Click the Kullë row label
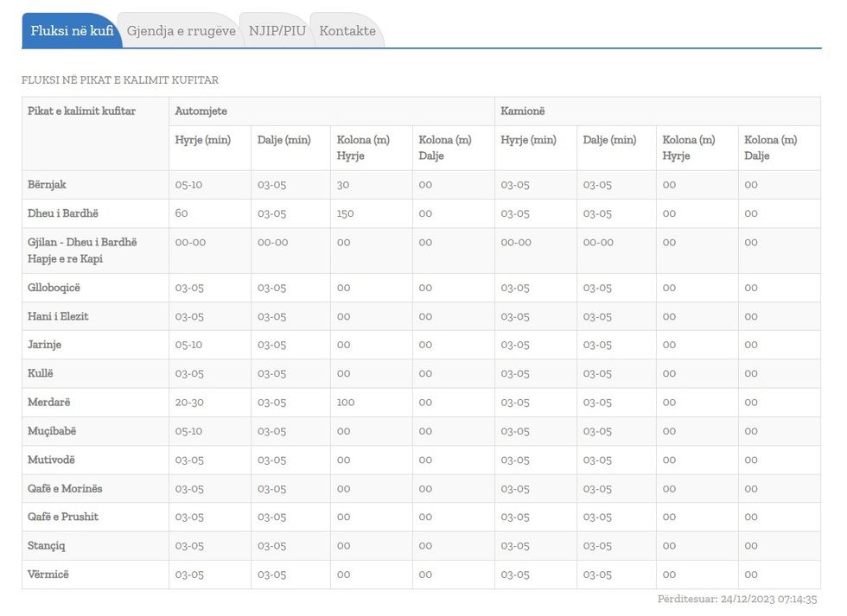The width and height of the screenshot is (847, 616). pos(41,373)
